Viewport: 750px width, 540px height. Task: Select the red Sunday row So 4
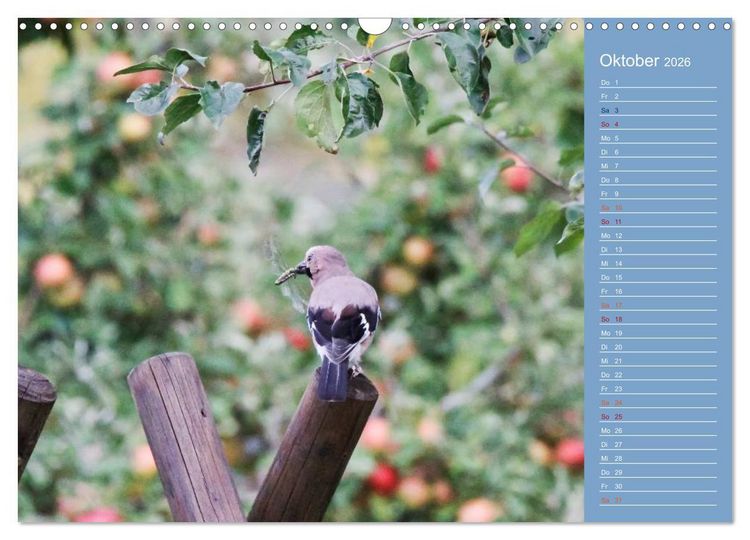coord(658,124)
